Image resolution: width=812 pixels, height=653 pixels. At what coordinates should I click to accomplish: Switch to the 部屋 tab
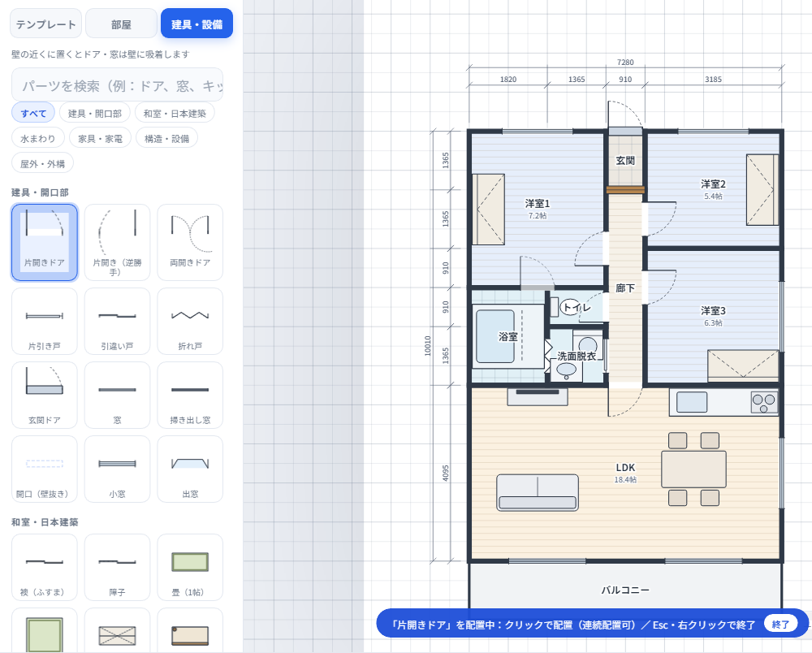121,24
